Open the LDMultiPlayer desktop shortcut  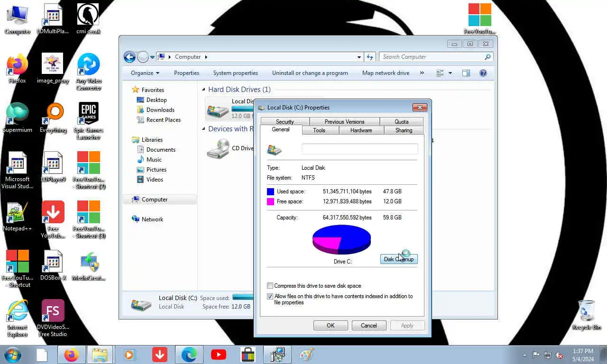click(53, 20)
